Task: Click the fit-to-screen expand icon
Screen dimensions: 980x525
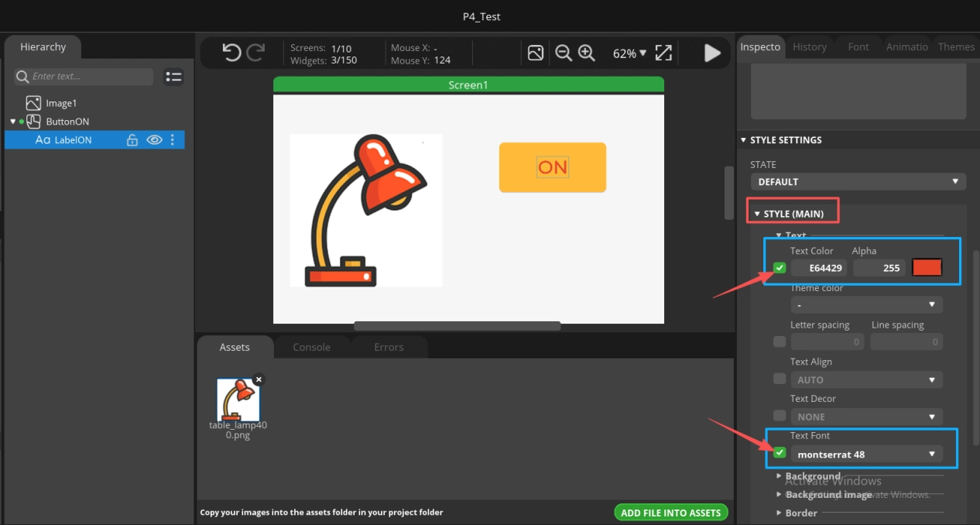Action: coord(663,53)
